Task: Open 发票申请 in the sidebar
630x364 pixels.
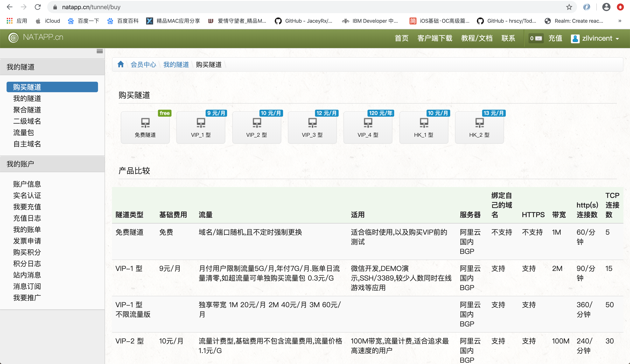Action: [27, 241]
